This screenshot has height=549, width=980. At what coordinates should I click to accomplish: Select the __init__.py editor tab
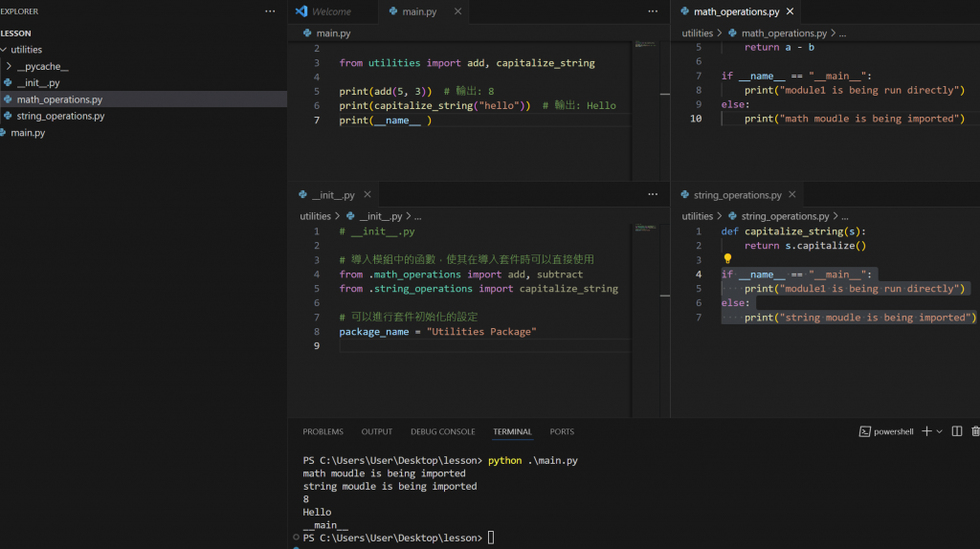click(x=333, y=195)
